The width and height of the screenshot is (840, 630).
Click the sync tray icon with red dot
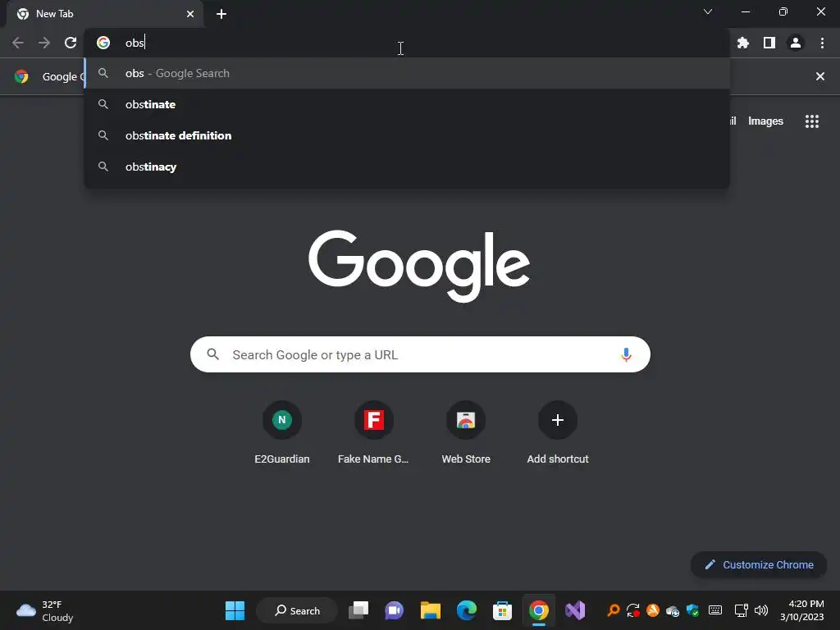(633, 610)
